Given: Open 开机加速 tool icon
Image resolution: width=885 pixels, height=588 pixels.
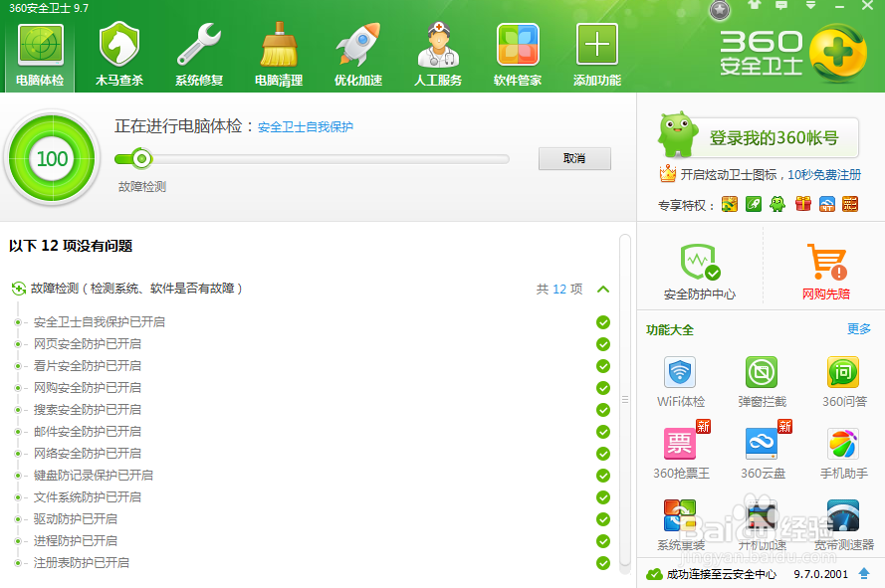Looking at the screenshot, I should click(x=762, y=524).
